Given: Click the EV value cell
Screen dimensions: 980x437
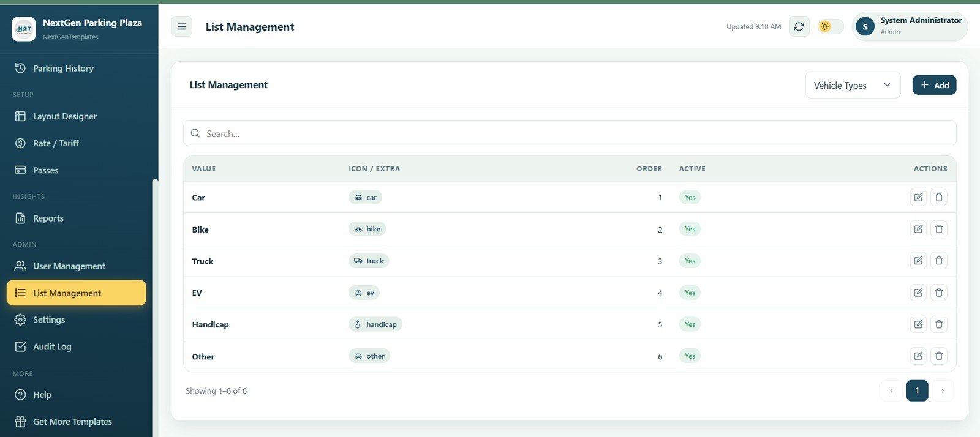Looking at the screenshot, I should click(x=197, y=293).
